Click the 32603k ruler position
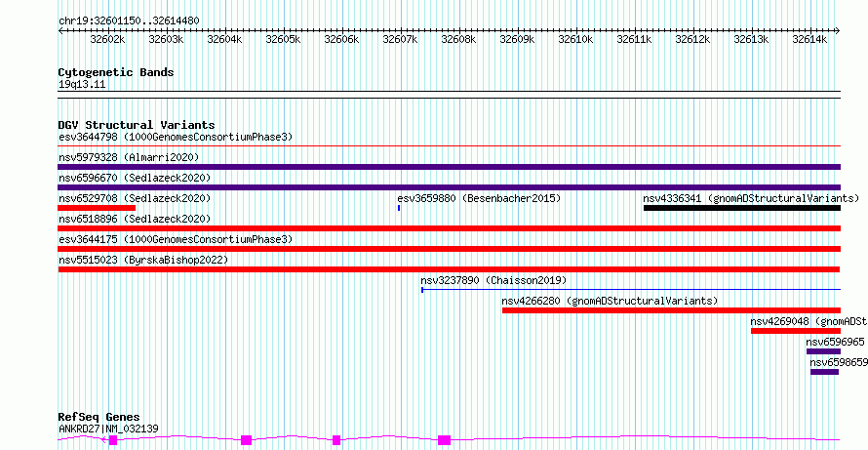The image size is (868, 450). (x=167, y=39)
